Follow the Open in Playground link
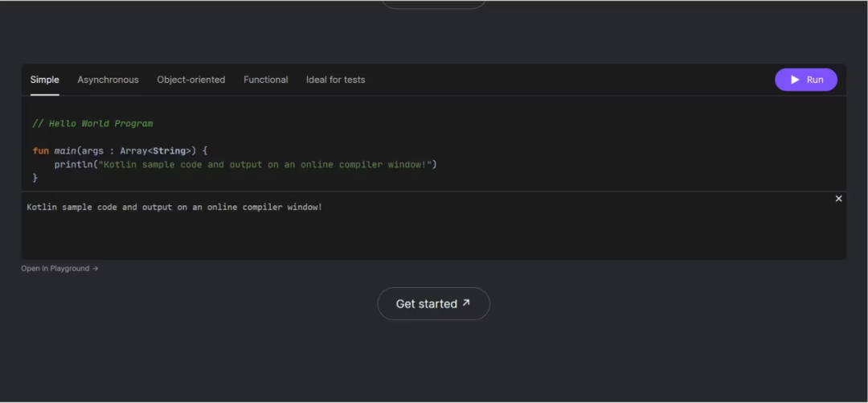The height and width of the screenshot is (403, 868). [55, 269]
